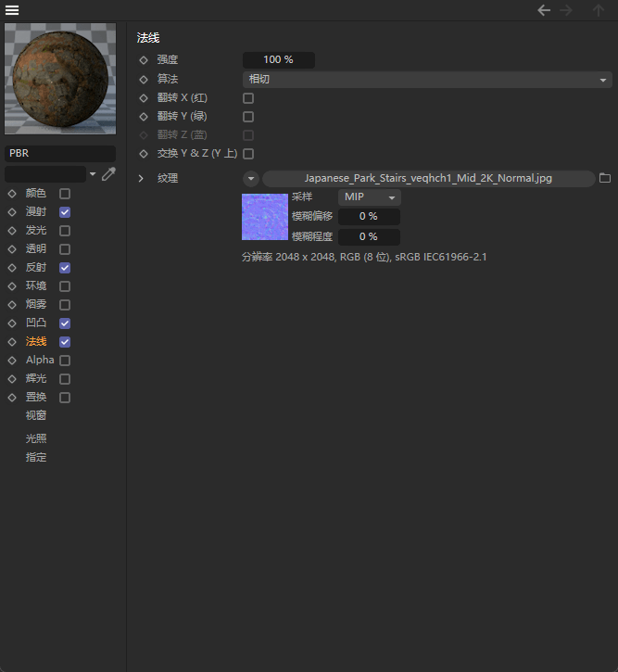Click the keyframe diamond beside 颜色 channel
Viewport: 618px width, 672px height.
tap(12, 194)
